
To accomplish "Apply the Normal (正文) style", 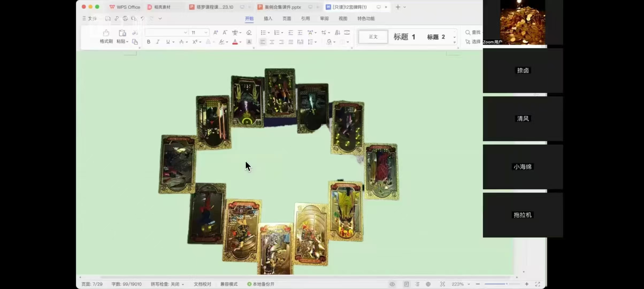I will [373, 37].
